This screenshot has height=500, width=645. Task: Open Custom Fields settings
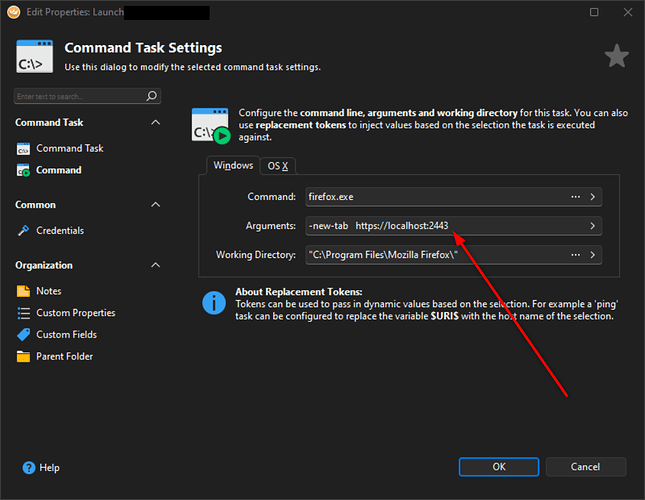pyautogui.click(x=67, y=335)
